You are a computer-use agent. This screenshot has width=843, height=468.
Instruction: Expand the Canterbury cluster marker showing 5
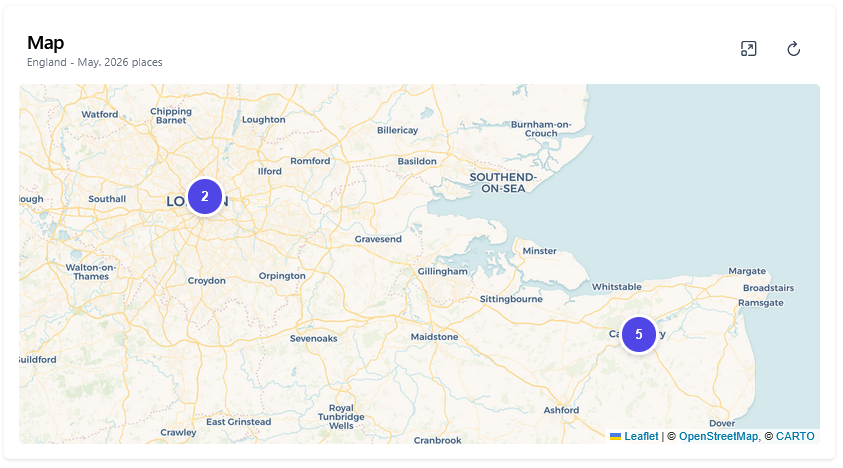click(638, 334)
